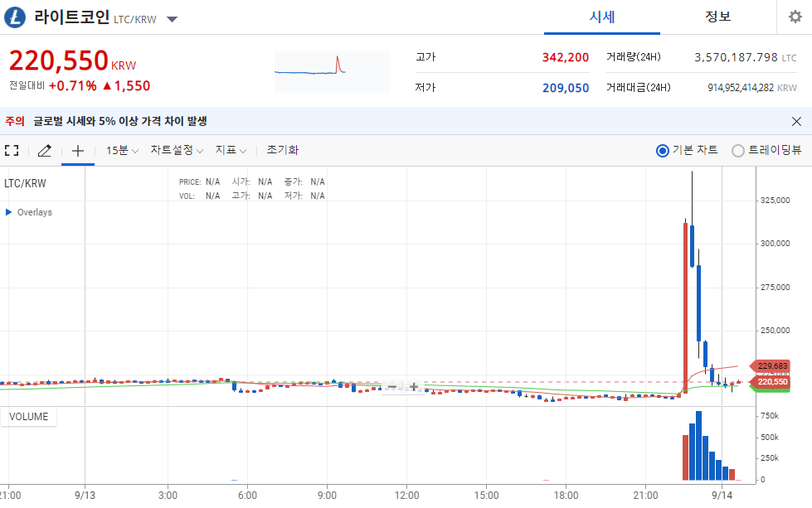Click the LTC/KRW chart title label

click(x=25, y=183)
